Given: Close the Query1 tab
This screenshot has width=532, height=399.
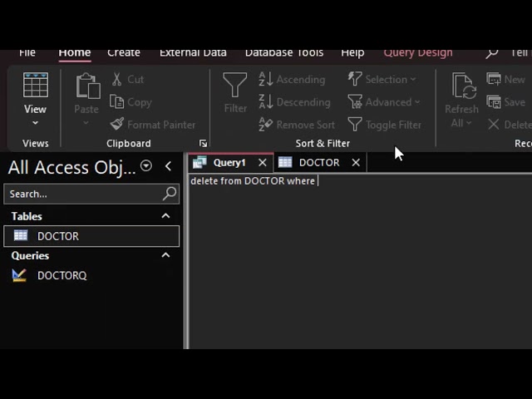Looking at the screenshot, I should click(x=263, y=163).
